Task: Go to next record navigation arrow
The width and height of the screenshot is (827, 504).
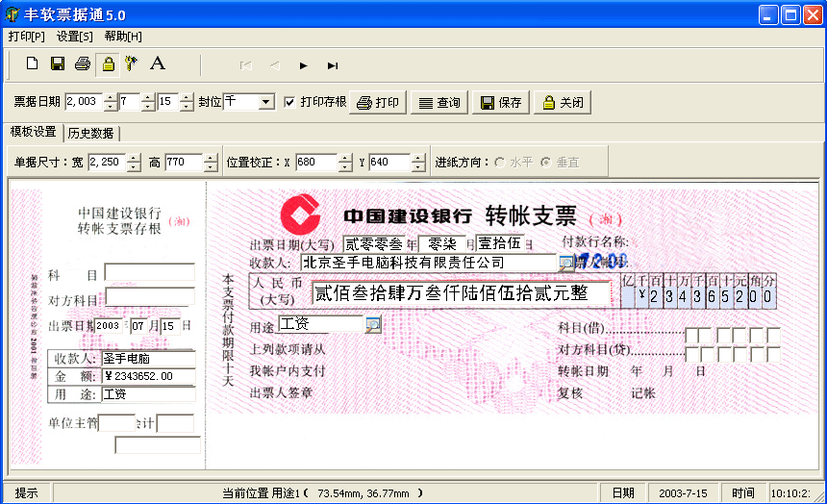Action: (x=303, y=65)
